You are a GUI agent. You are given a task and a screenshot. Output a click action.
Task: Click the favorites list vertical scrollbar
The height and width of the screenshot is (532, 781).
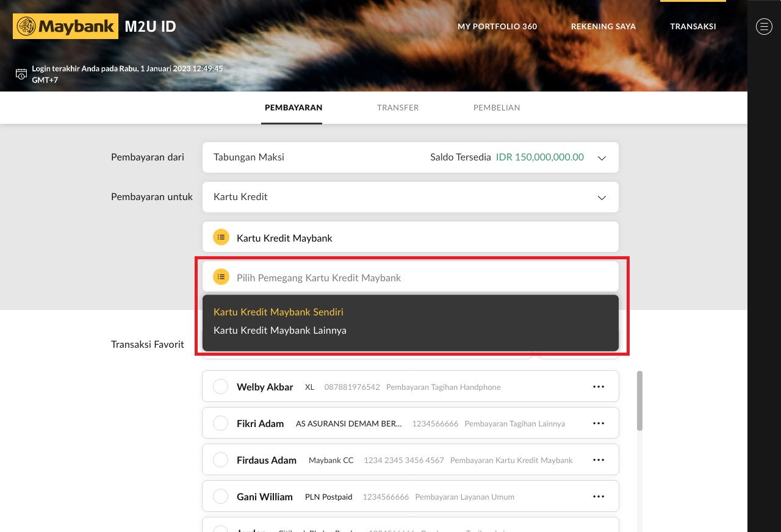tap(639, 401)
